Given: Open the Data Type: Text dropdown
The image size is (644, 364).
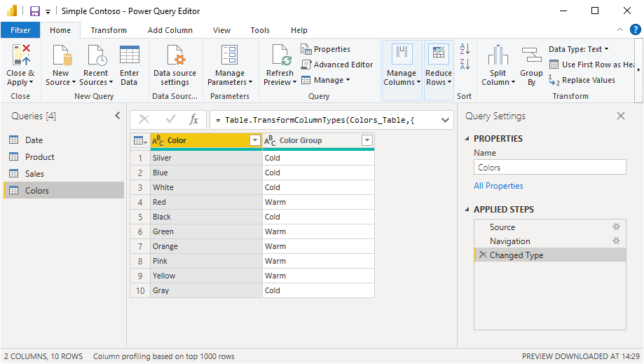Looking at the screenshot, I should (579, 49).
